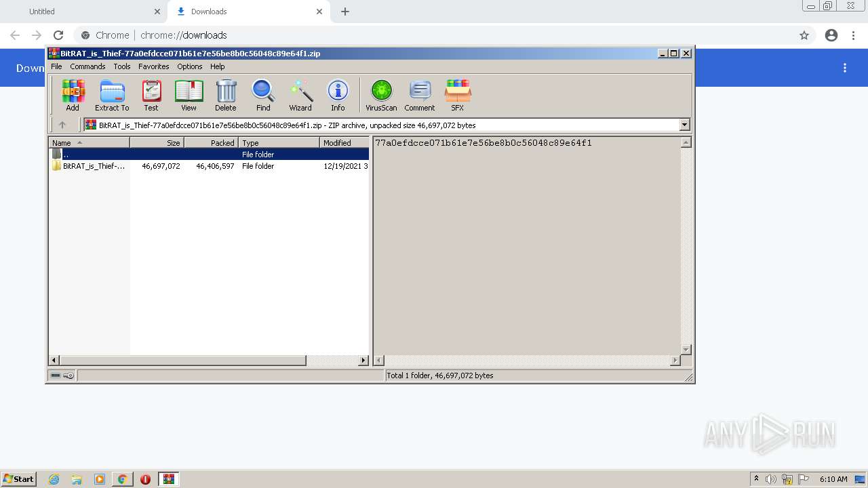Sort by Packed column header
Viewport: 868px width, 488px height.
pos(211,142)
